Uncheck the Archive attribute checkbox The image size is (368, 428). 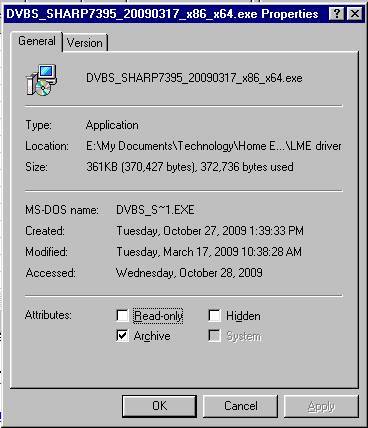point(122,335)
